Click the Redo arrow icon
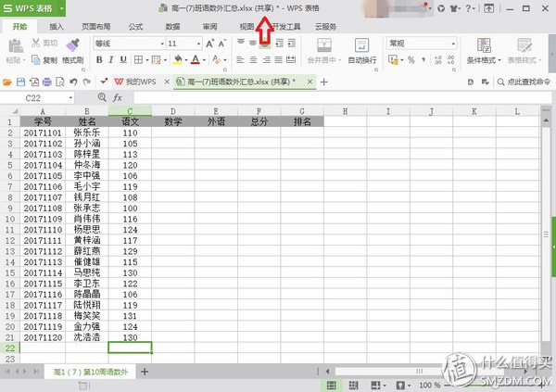Viewport: 556px width, 392px height. (87, 82)
